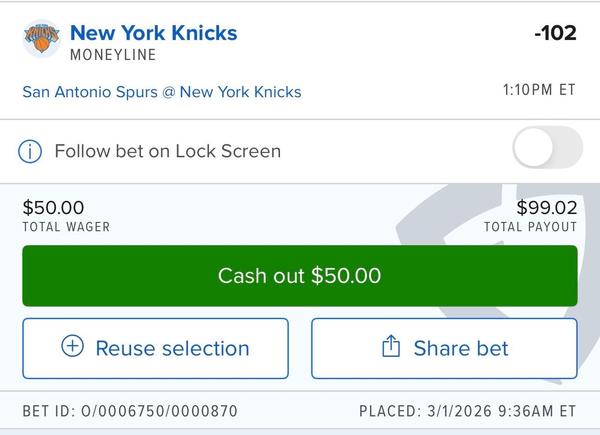The image size is (600, 435).
Task: Tap the Share bet button label
Action: point(460,348)
